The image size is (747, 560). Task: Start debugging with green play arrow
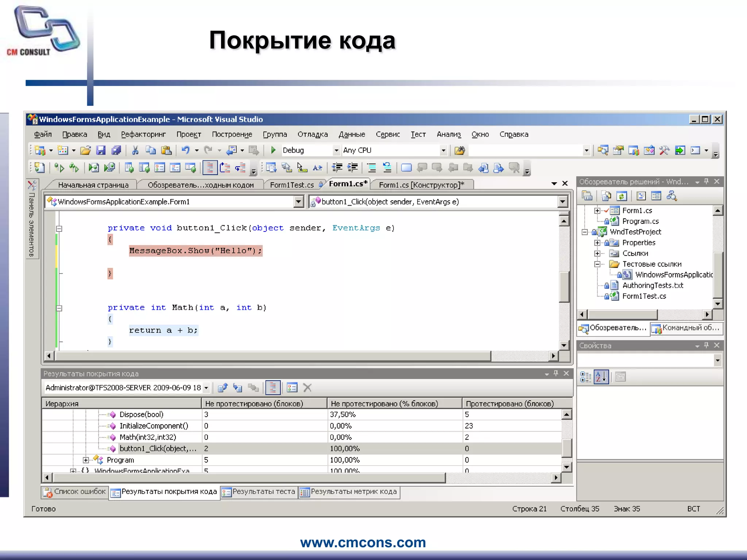point(273,150)
